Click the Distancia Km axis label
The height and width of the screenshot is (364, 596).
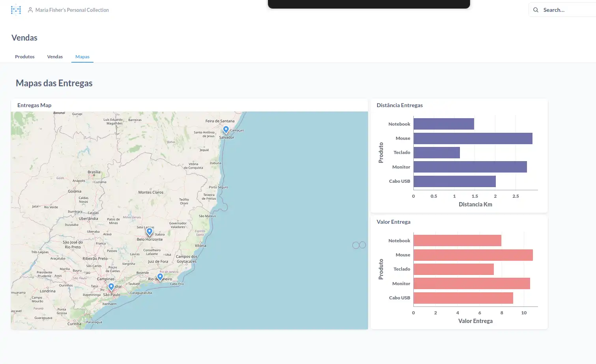pos(475,204)
